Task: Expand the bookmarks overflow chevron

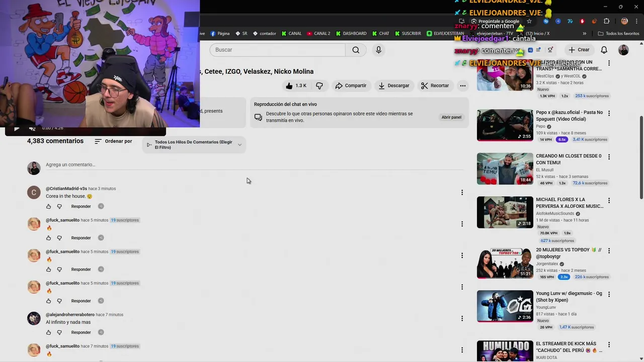Action: 585,34
